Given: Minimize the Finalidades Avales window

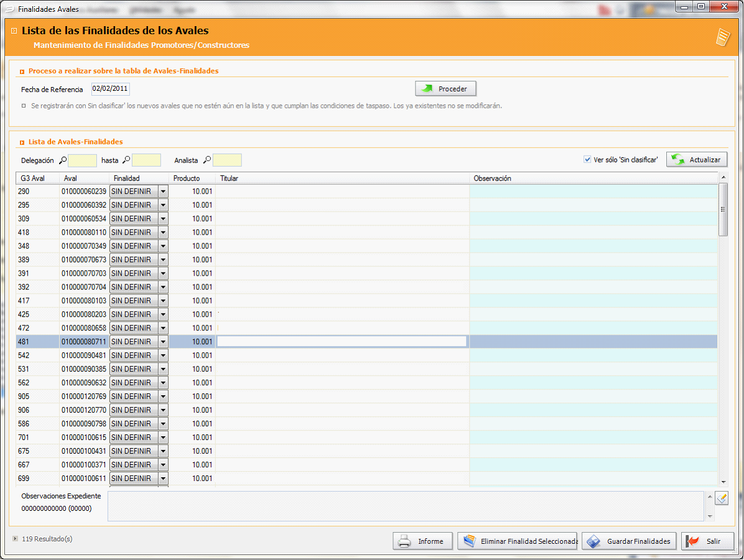Looking at the screenshot, I should (684, 7).
